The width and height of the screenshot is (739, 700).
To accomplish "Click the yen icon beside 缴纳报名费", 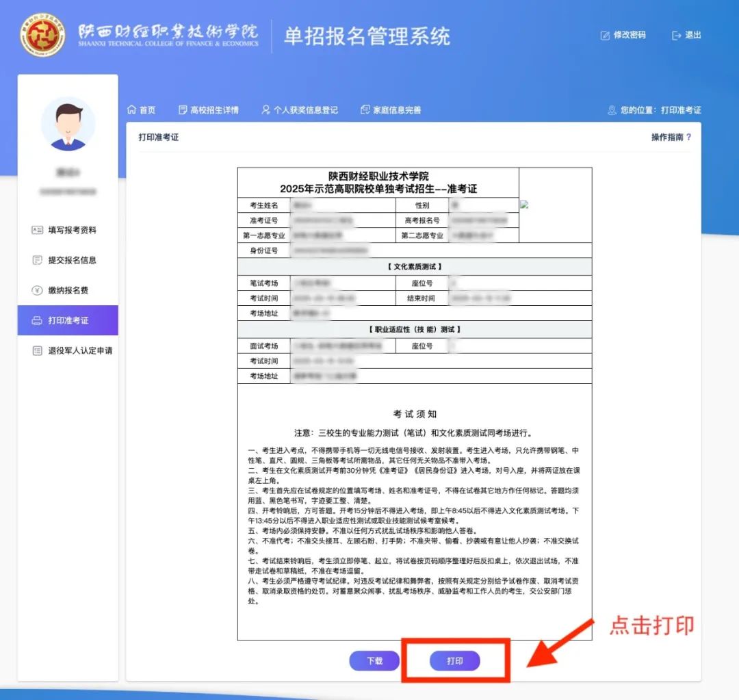I will 37,290.
